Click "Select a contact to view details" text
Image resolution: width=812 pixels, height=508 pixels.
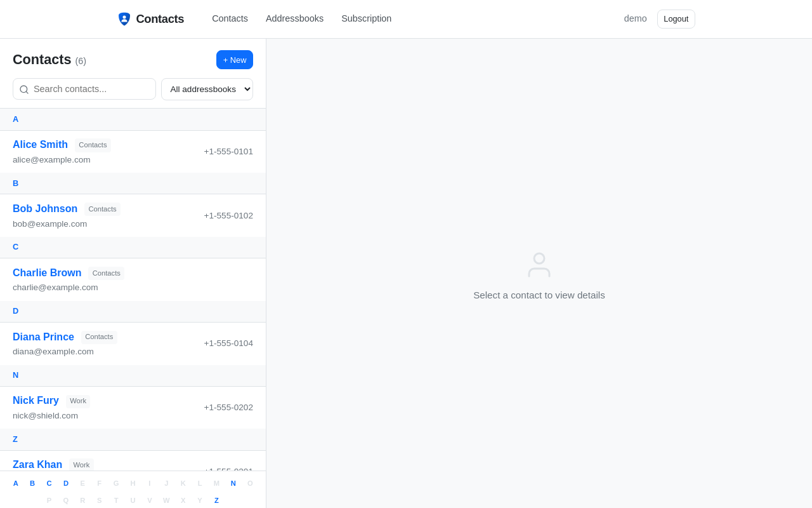pyautogui.click(x=539, y=295)
